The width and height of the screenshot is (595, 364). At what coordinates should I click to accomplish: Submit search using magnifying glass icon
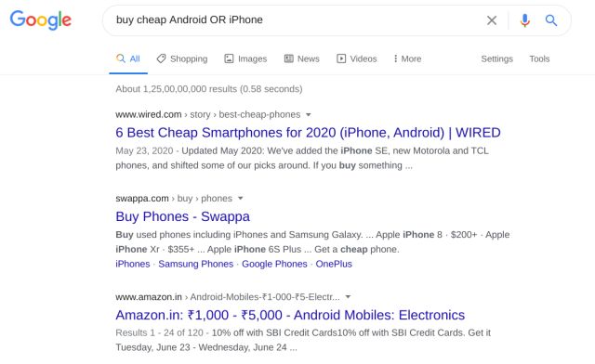551,20
